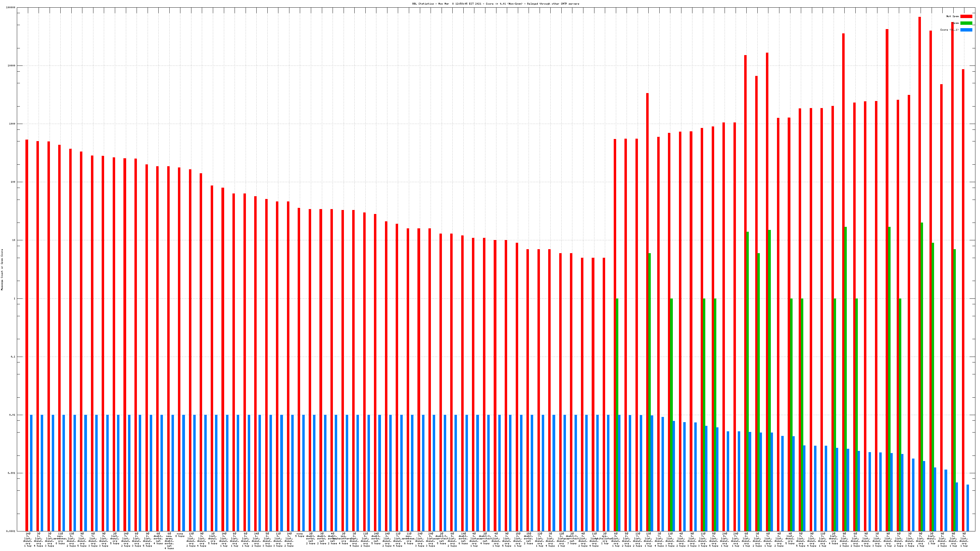Screen dimensions: 980x551
Task: Click the green Spam legend swatch
Action: click(x=966, y=23)
